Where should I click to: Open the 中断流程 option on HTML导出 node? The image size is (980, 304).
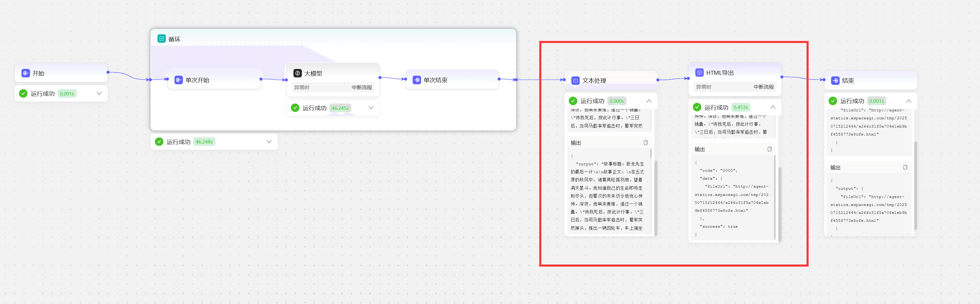point(763,87)
